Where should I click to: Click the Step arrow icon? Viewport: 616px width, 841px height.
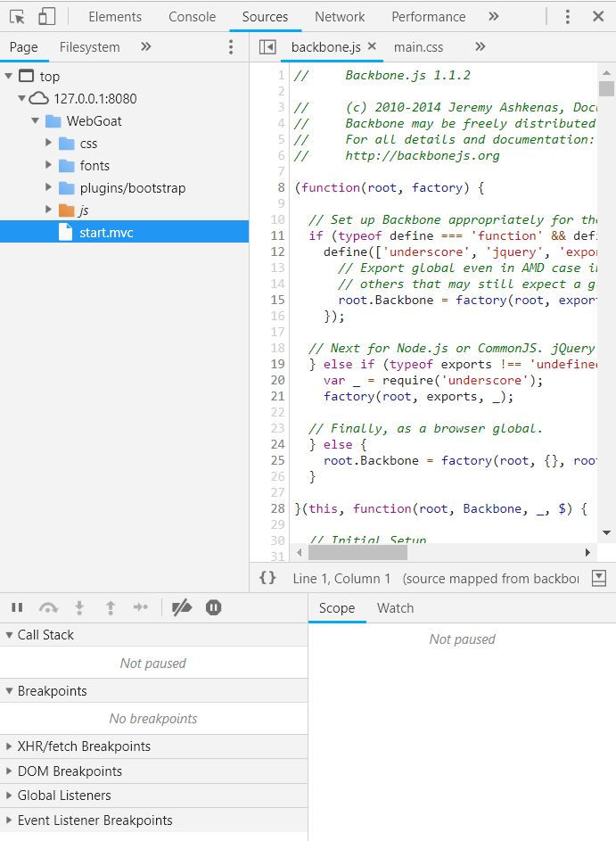(x=141, y=607)
